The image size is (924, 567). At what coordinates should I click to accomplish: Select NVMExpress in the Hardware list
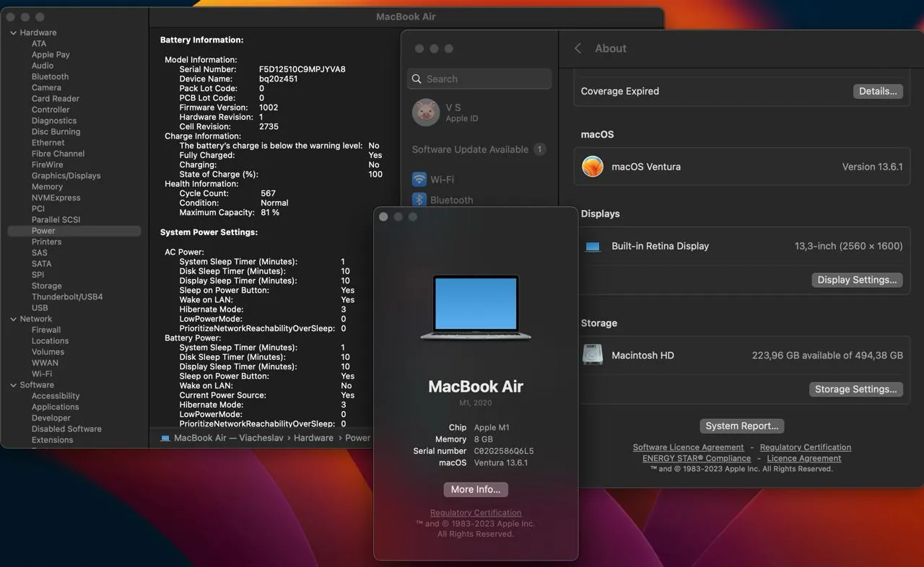[56, 198]
